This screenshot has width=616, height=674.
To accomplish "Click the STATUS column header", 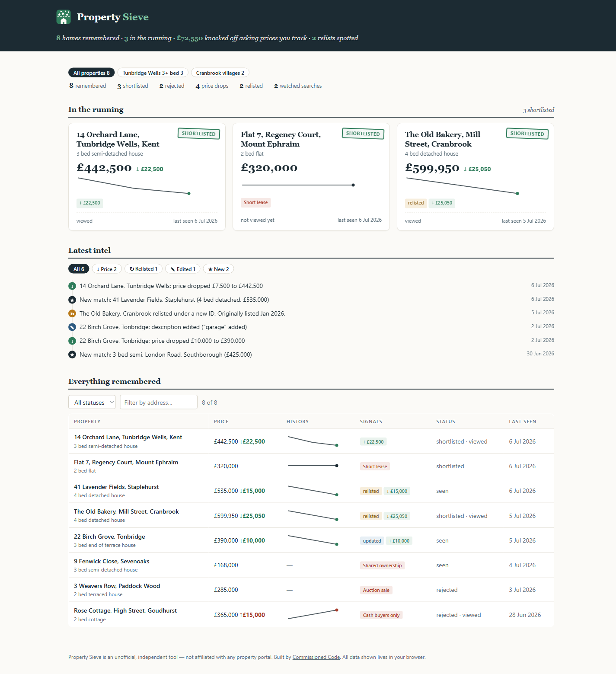I will click(446, 422).
